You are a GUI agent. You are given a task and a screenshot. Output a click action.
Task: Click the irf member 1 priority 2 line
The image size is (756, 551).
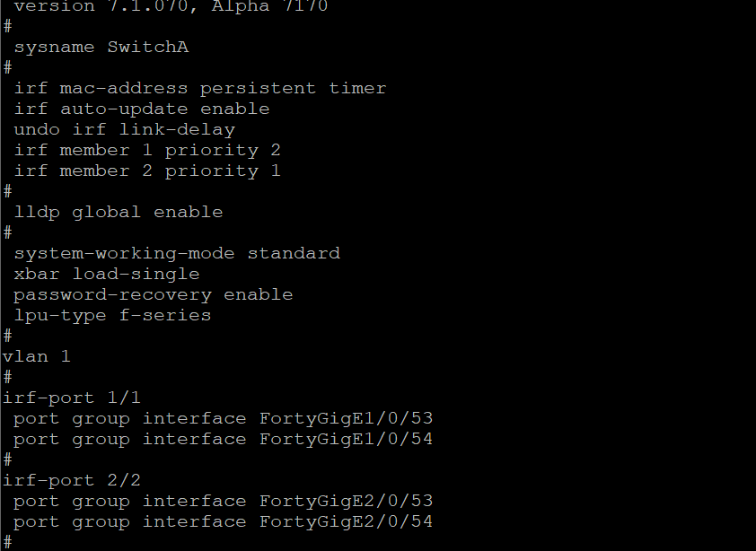click(x=147, y=150)
